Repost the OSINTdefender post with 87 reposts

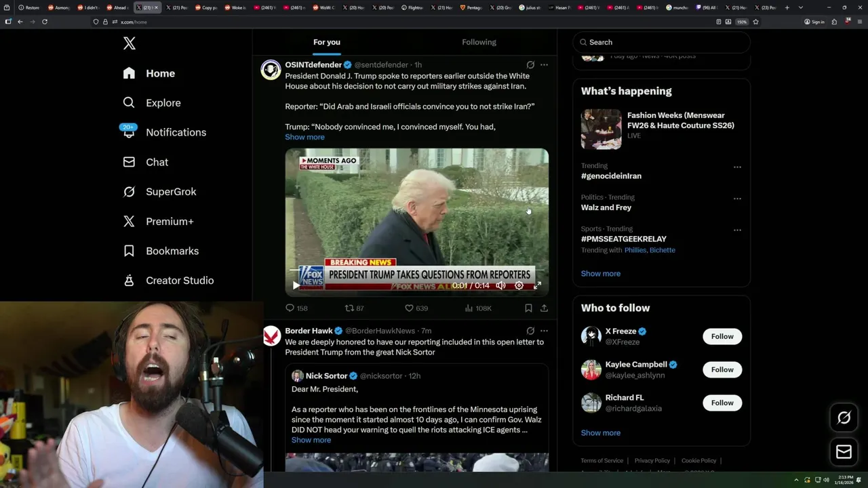point(355,308)
